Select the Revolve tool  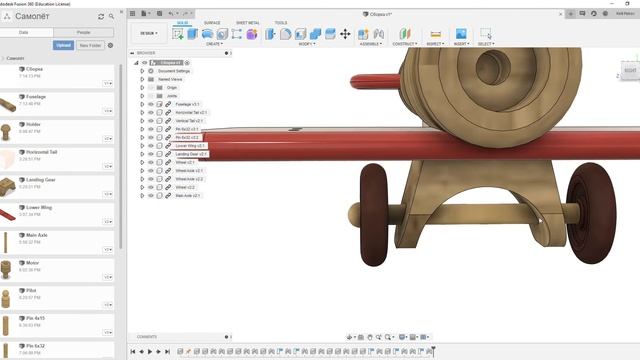coord(207,34)
